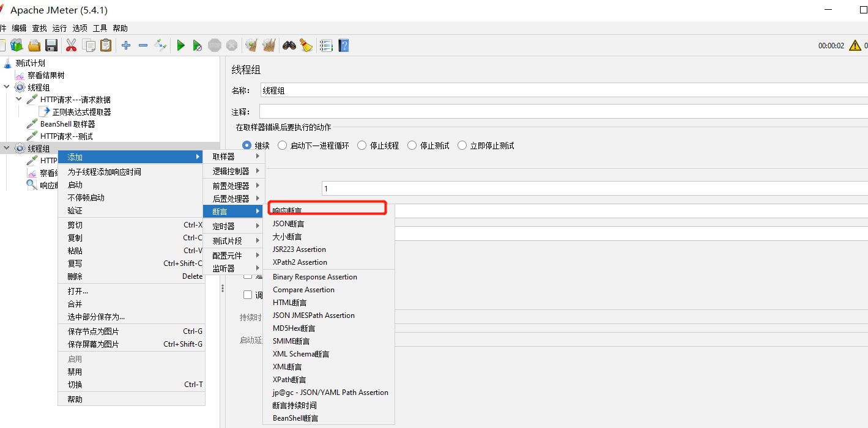
Task: Choose 大小断言 from assertion submenu
Action: pos(329,237)
